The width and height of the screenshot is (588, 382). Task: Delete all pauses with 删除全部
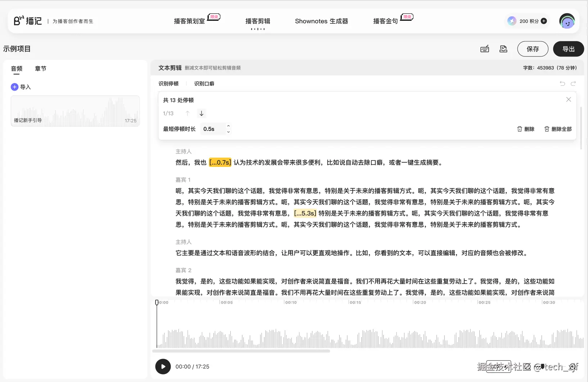click(561, 129)
